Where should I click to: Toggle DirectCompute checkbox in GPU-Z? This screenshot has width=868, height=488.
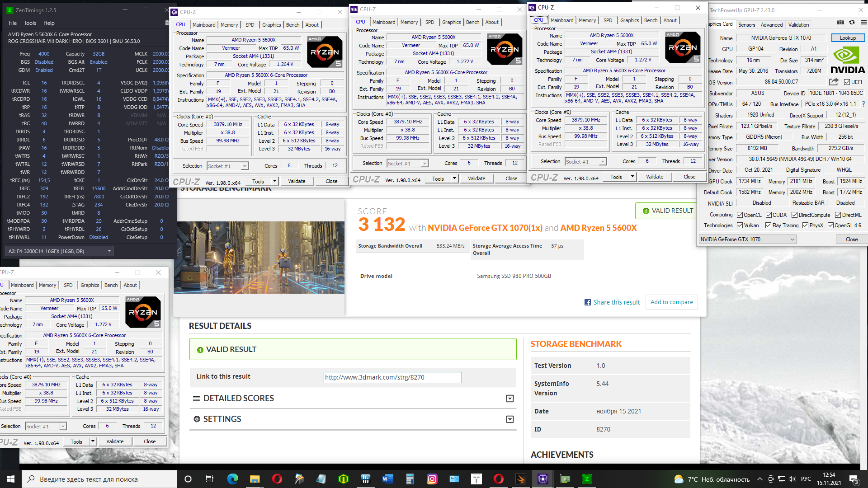tap(794, 215)
